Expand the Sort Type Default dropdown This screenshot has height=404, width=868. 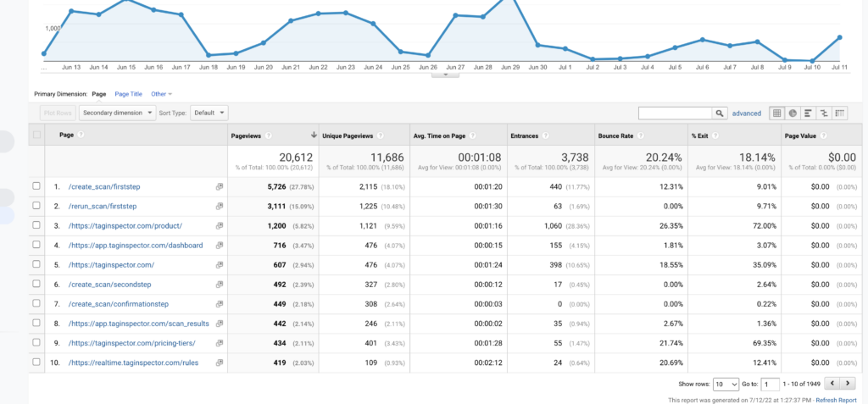point(209,112)
